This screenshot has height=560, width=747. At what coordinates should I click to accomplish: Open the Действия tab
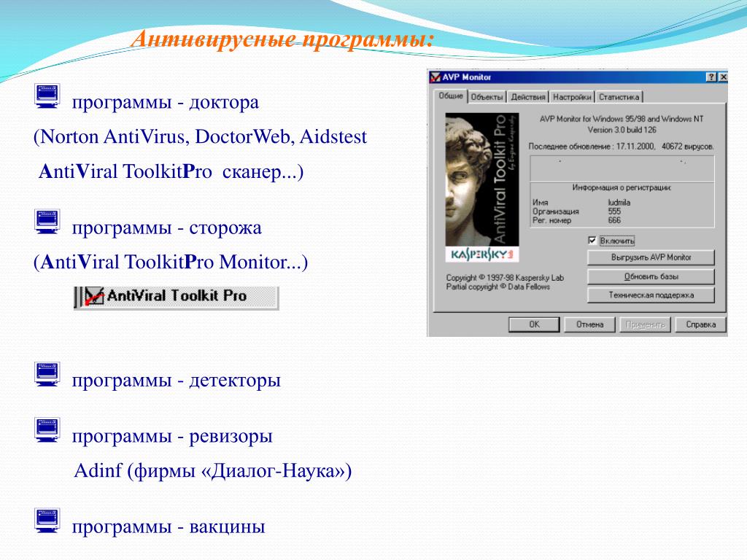coord(528,97)
